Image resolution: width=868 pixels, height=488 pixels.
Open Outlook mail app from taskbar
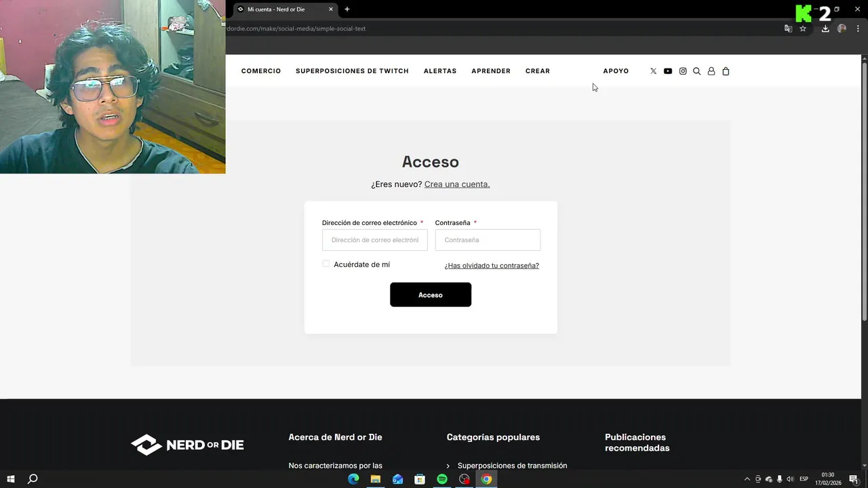point(398,479)
